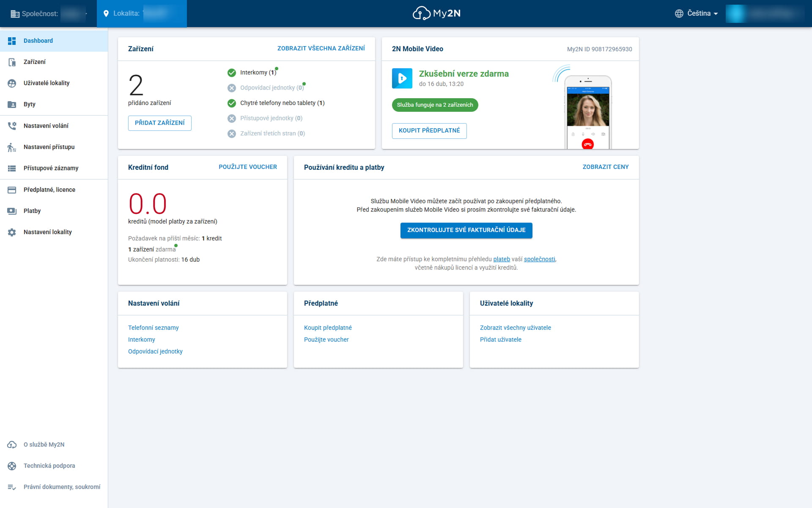Click the společnosti hyperlink

click(x=539, y=259)
